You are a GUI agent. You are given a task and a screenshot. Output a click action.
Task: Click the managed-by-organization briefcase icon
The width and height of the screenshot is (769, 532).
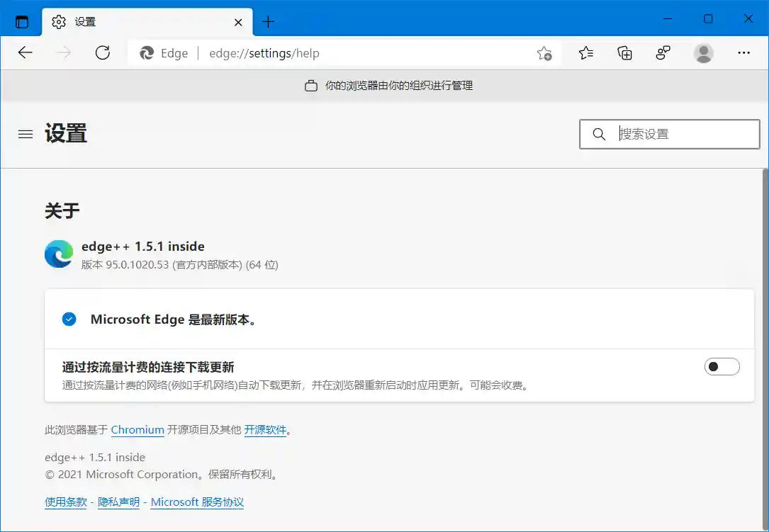pos(312,85)
